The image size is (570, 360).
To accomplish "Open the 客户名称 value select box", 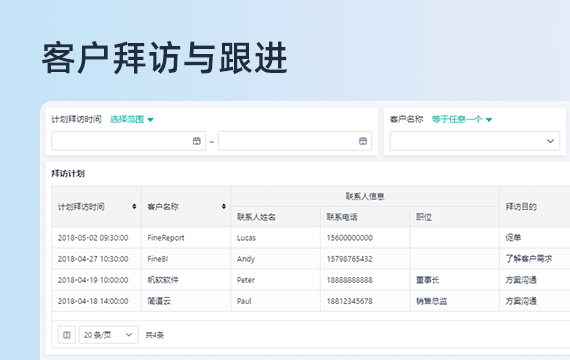I will pos(475,141).
